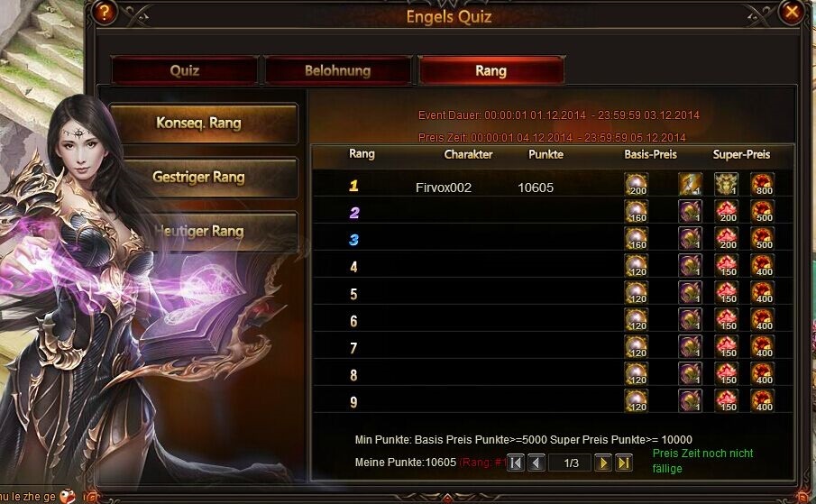Select the Rang tab

pos(491,70)
